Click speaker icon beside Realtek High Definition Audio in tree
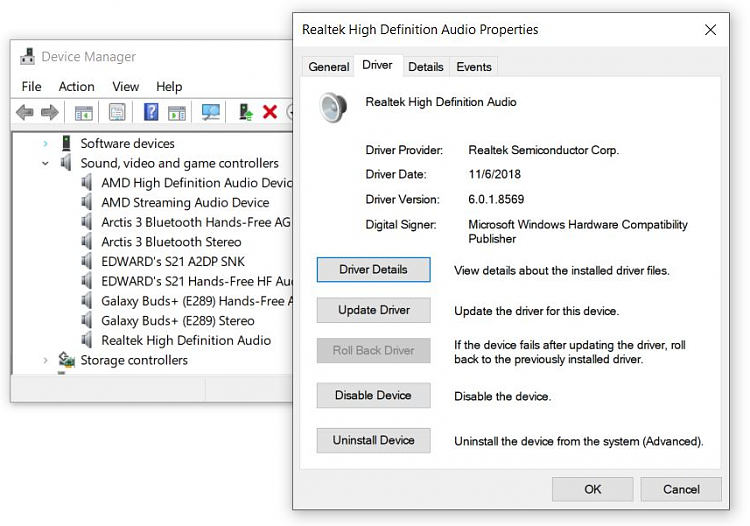 (87, 340)
